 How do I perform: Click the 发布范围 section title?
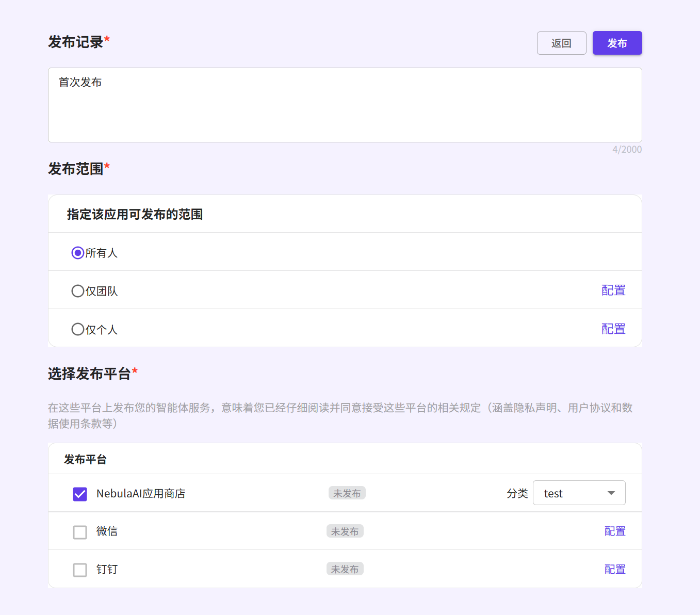coord(76,169)
